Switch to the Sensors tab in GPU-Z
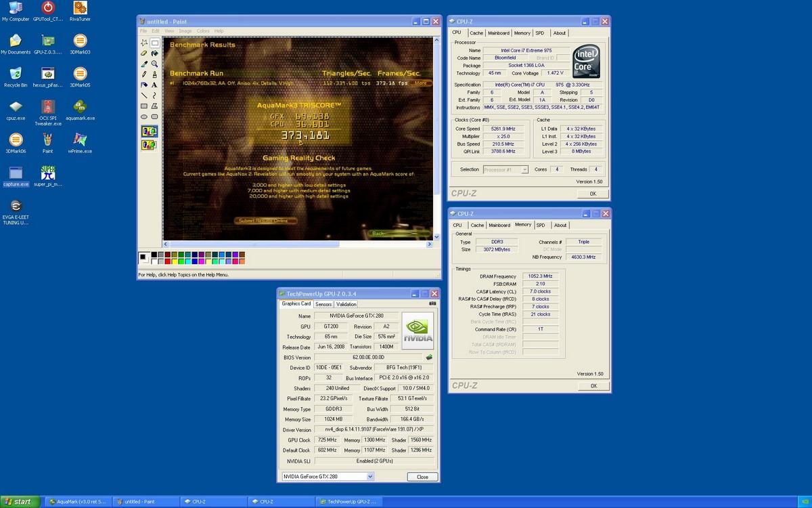812x508 pixels. (x=323, y=304)
